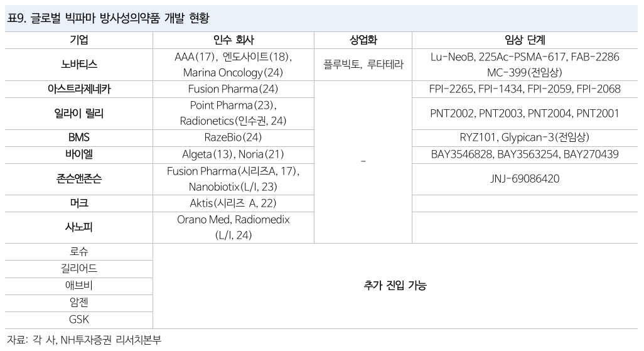This screenshot has height=351, width=644.
Task: Click the '아스트라제네카' company cell
Action: [x=79, y=89]
